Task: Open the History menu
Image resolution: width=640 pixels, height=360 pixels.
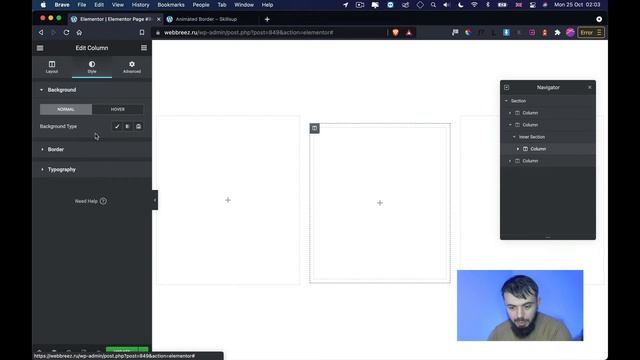Action: (140, 5)
